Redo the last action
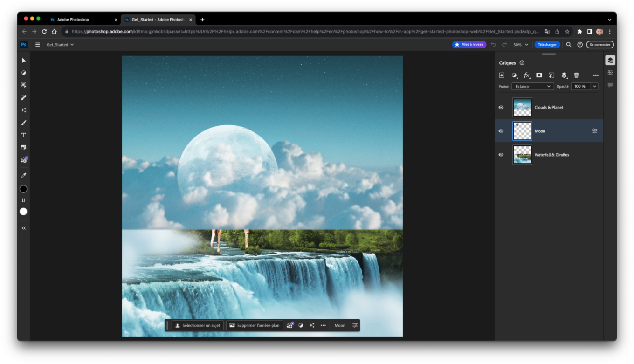This screenshot has height=364, width=634. [x=504, y=45]
